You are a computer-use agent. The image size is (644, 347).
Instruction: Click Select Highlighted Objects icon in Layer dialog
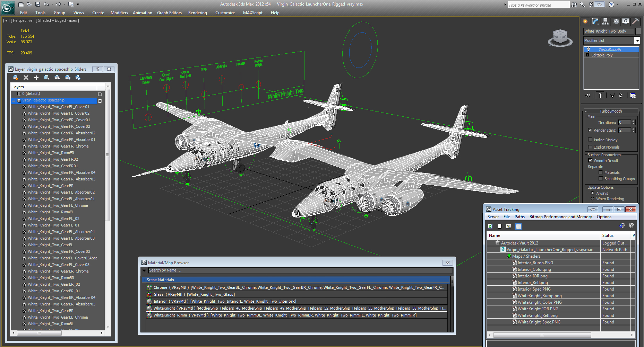pos(47,78)
